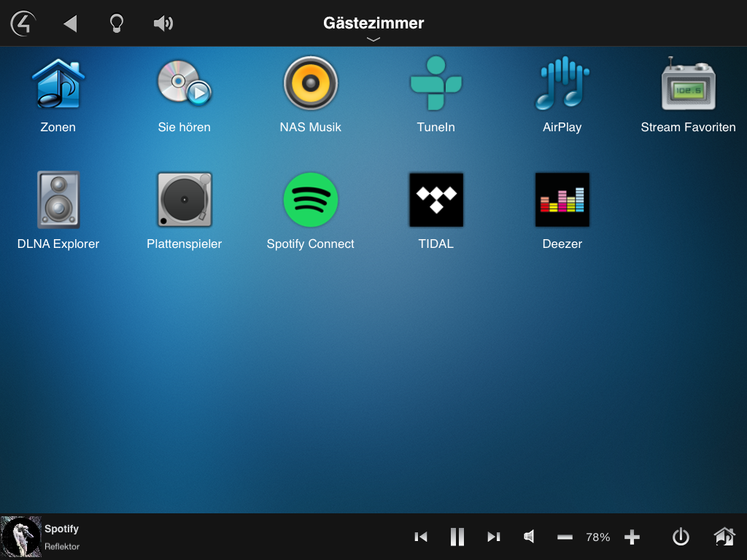747x560 pixels.
Task: Open lighting via the bulb icon
Action: coord(117,23)
